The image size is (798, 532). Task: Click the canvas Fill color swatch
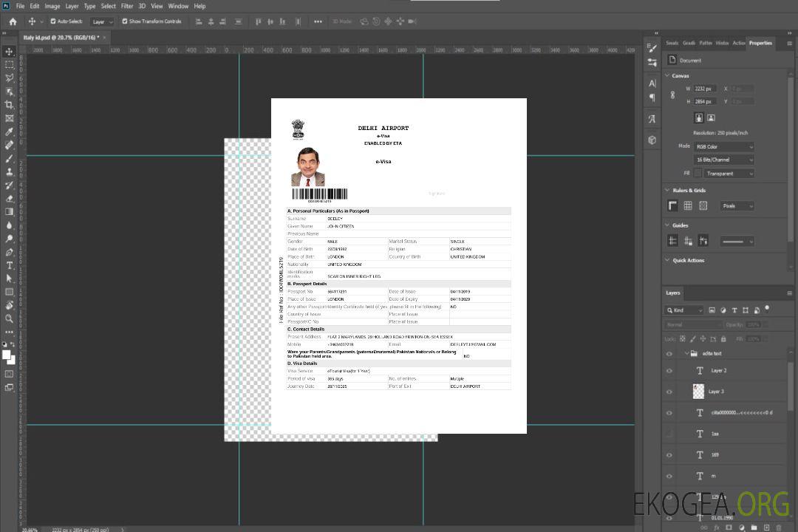(x=698, y=173)
